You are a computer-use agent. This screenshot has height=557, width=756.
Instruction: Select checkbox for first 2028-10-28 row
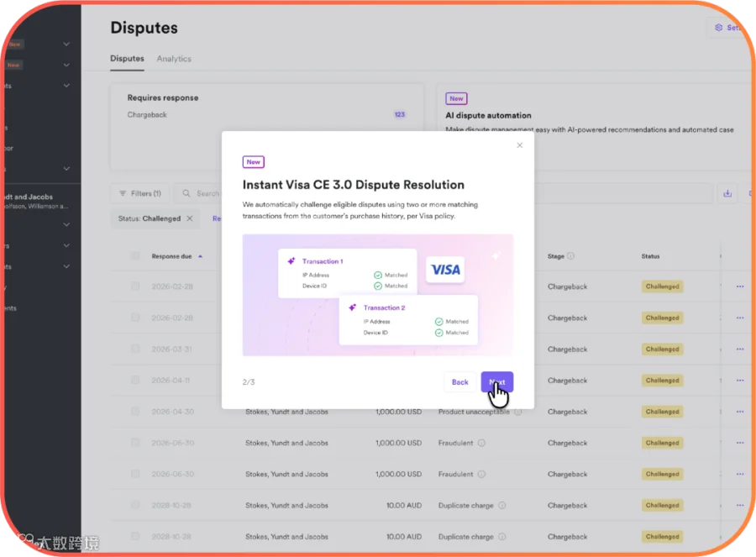[135, 505]
